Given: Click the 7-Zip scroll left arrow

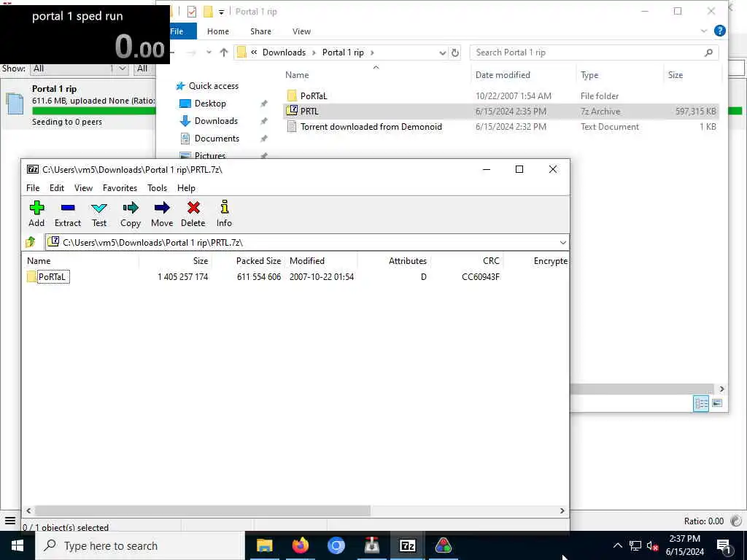Looking at the screenshot, I should (x=28, y=510).
